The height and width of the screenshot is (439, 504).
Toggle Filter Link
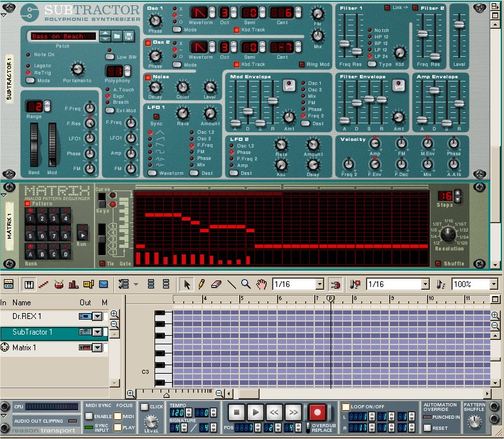[x=387, y=8]
